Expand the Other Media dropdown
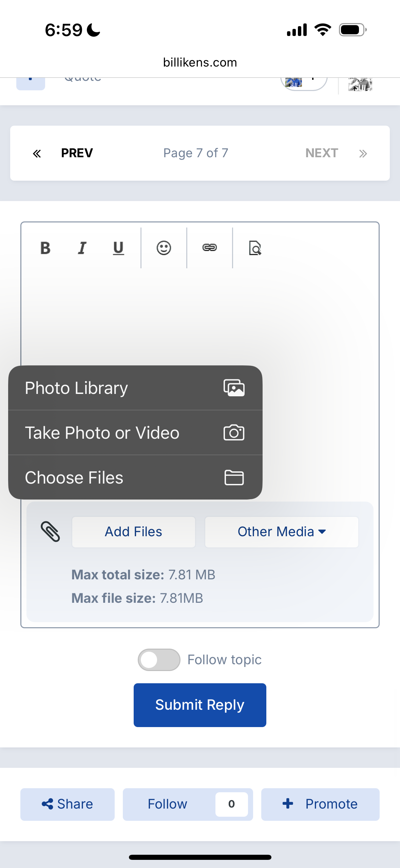This screenshot has height=868, width=400. (x=282, y=532)
